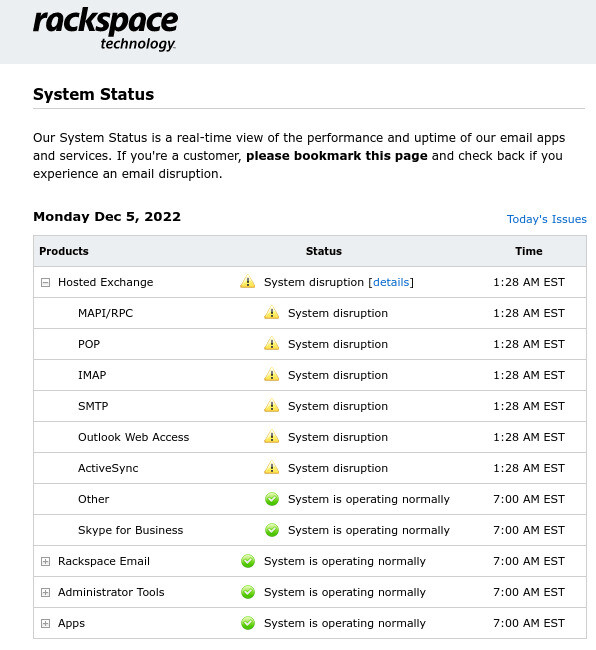Click the Administrator Tools green check icon
Screen dimensions: 596x650
(x=248, y=592)
